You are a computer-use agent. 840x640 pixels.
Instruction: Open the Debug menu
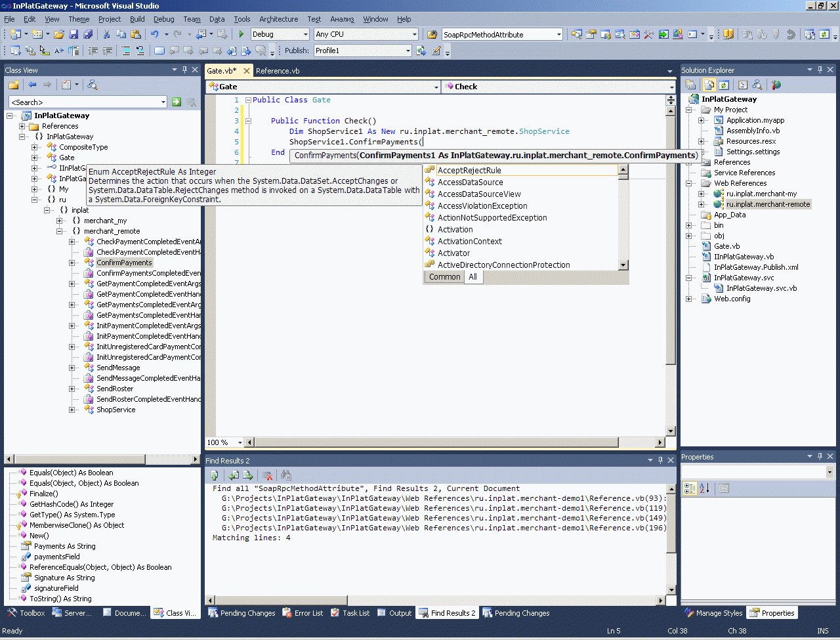tap(164, 19)
